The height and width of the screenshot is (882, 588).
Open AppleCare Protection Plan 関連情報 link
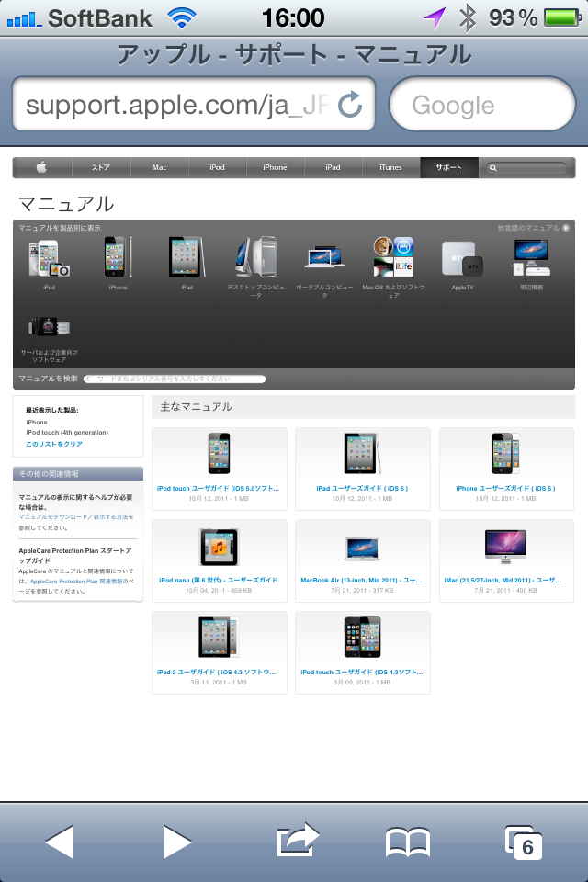click(x=76, y=581)
